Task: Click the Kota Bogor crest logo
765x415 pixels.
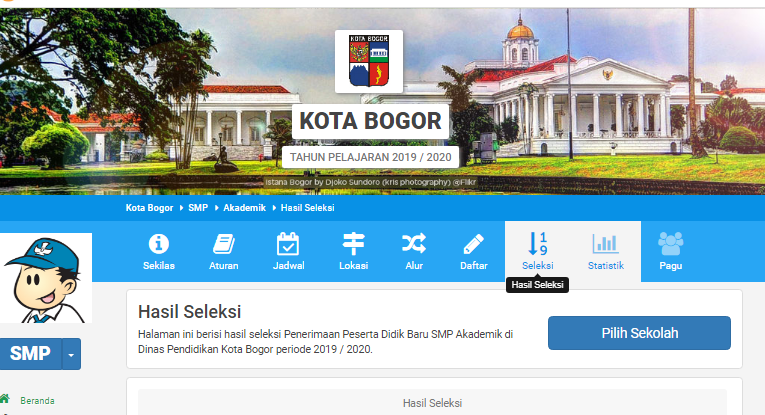Action: click(x=369, y=61)
